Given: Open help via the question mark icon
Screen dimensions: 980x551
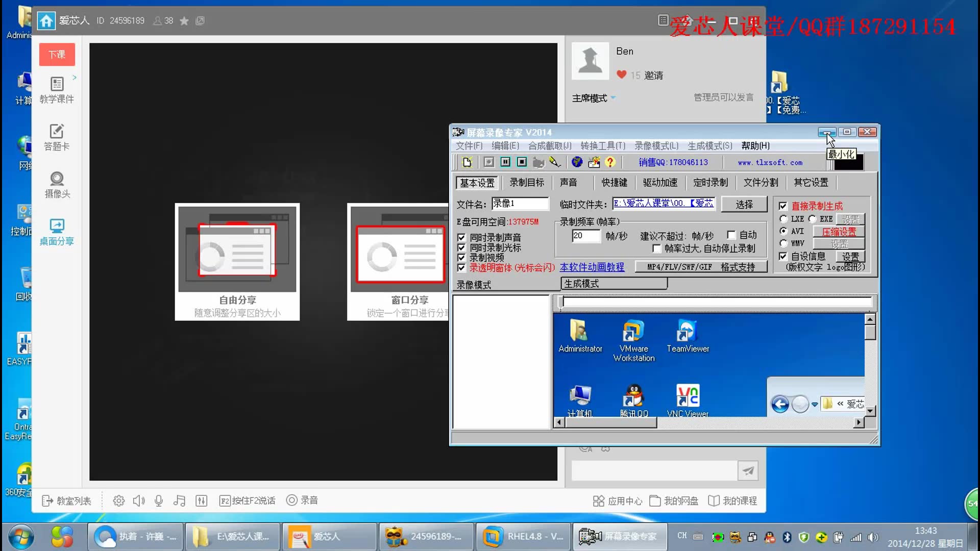Looking at the screenshot, I should pos(610,162).
